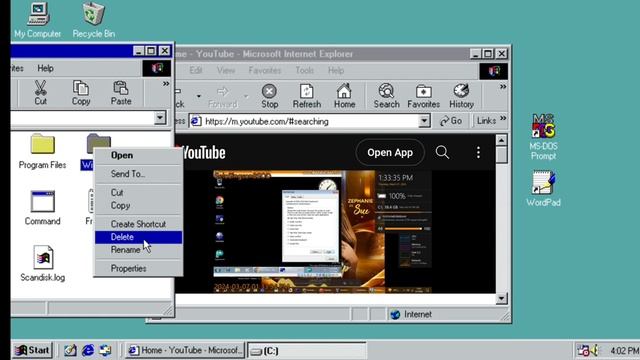This screenshot has height=360, width=640.
Task: Open Help menu in Internet Explorer
Action: [x=336, y=70]
